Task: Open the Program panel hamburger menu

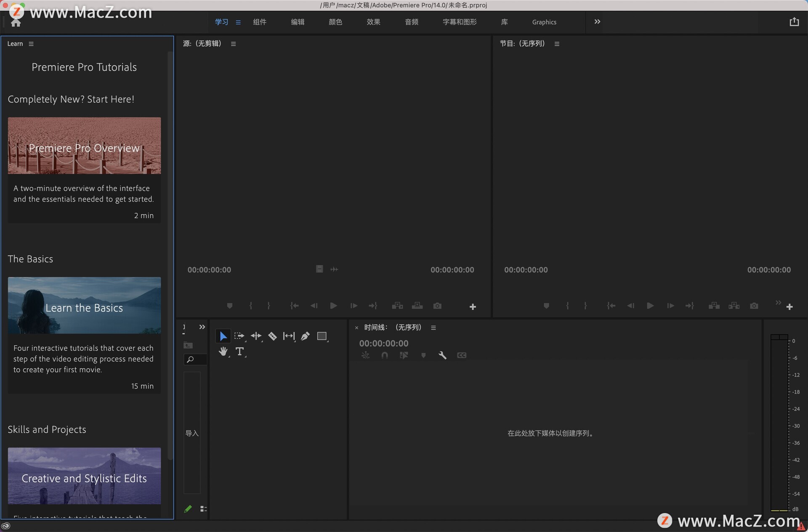Action: coord(557,44)
